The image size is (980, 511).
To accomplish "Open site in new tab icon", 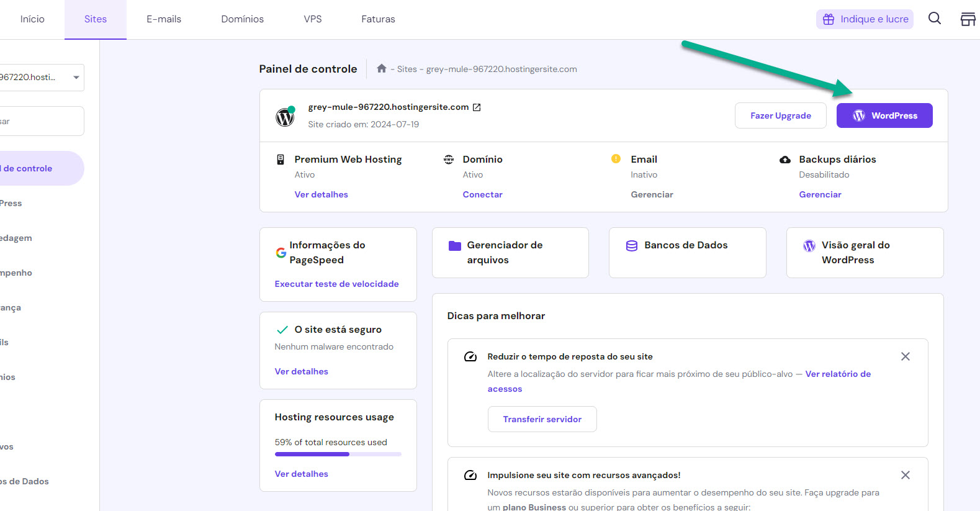I will pos(477,107).
